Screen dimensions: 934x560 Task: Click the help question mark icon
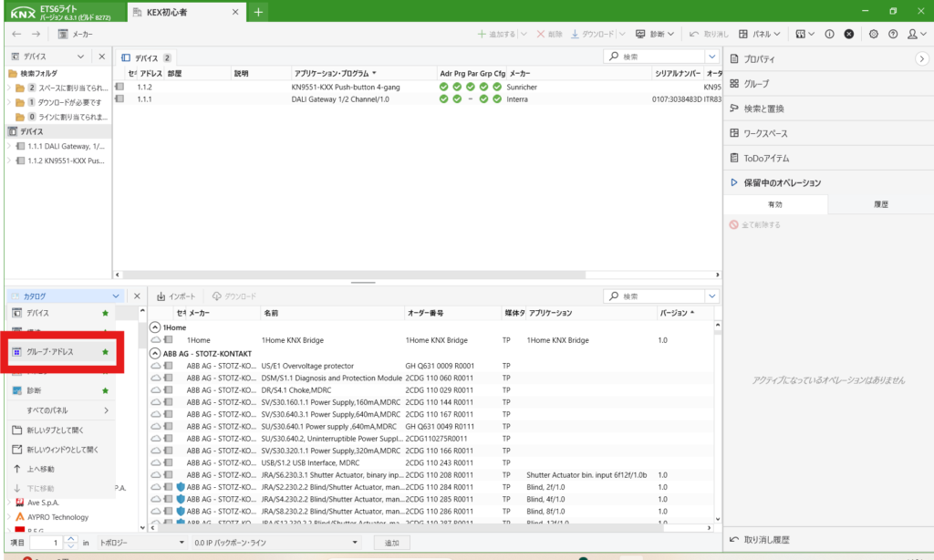pos(893,34)
